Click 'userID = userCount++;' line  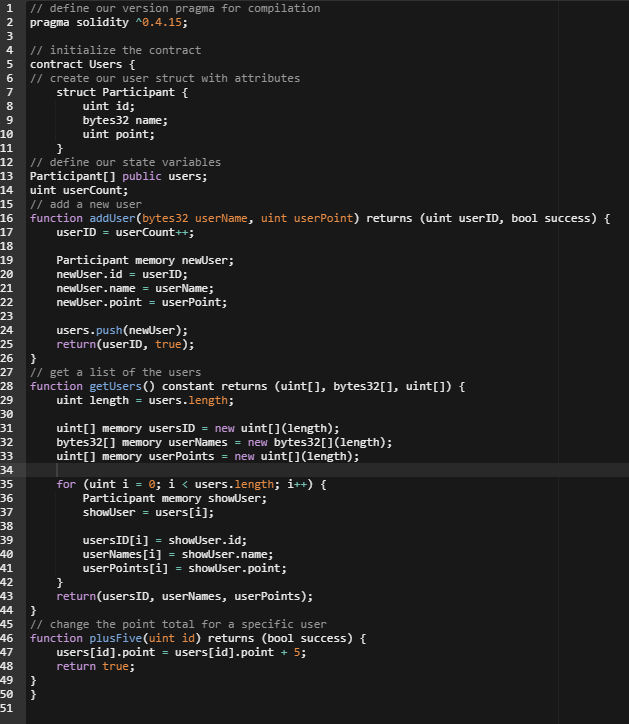125,232
